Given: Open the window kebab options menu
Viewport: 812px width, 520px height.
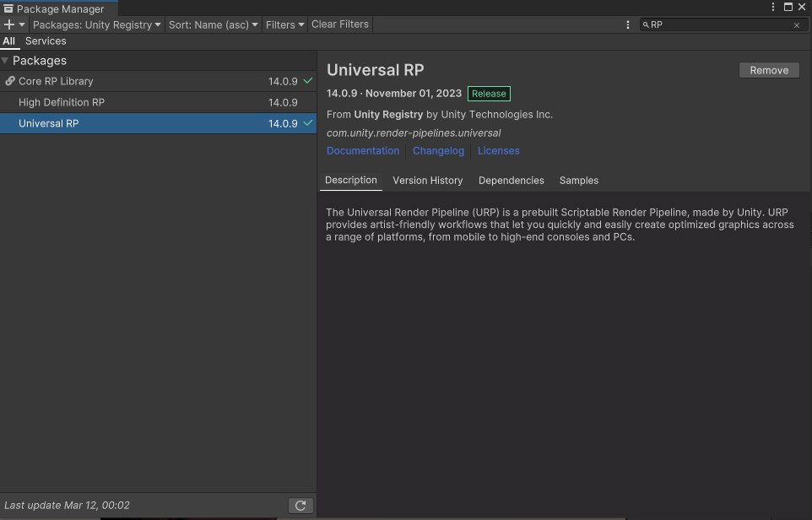Looking at the screenshot, I should click(772, 7).
